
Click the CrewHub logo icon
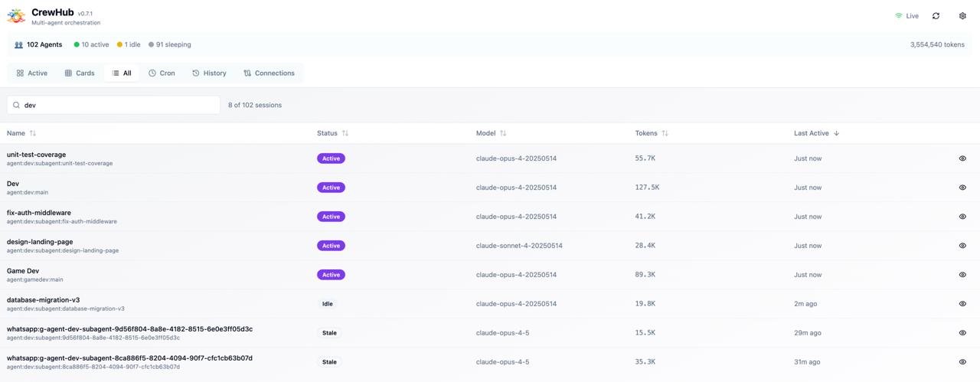click(16, 16)
